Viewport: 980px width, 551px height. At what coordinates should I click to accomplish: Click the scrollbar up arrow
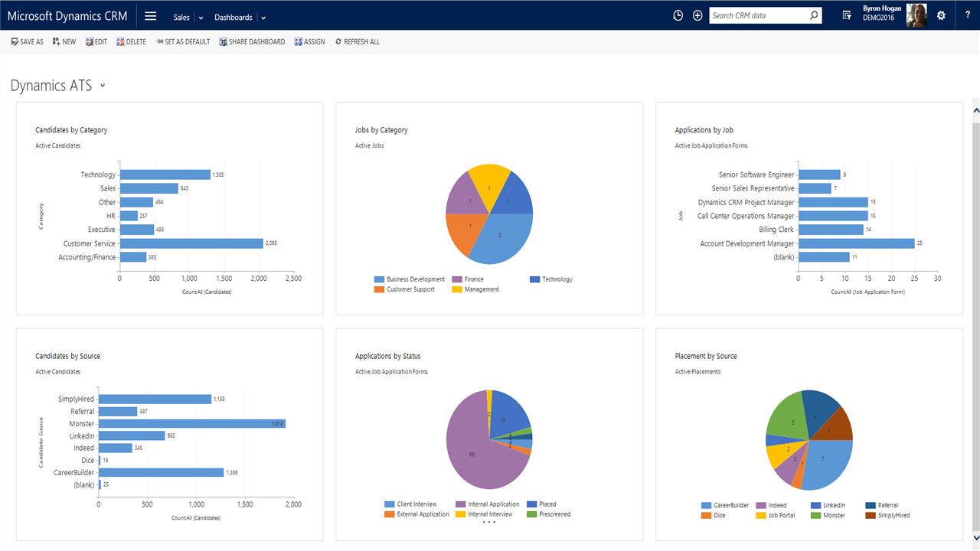[976, 111]
